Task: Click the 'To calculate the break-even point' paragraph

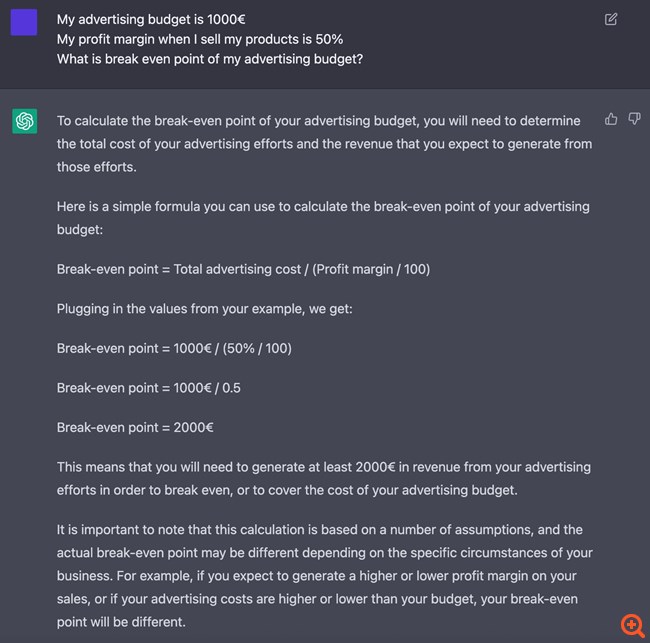Action: [325, 144]
